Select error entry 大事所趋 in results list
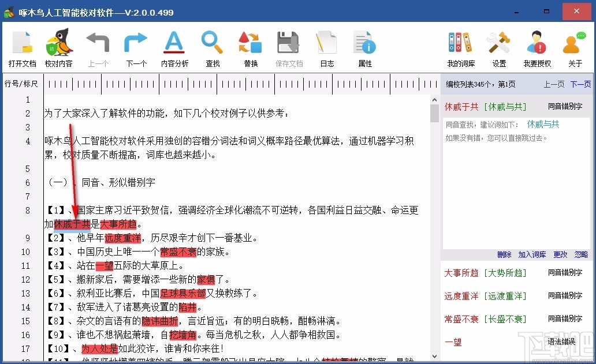The image size is (596, 364). (x=461, y=273)
